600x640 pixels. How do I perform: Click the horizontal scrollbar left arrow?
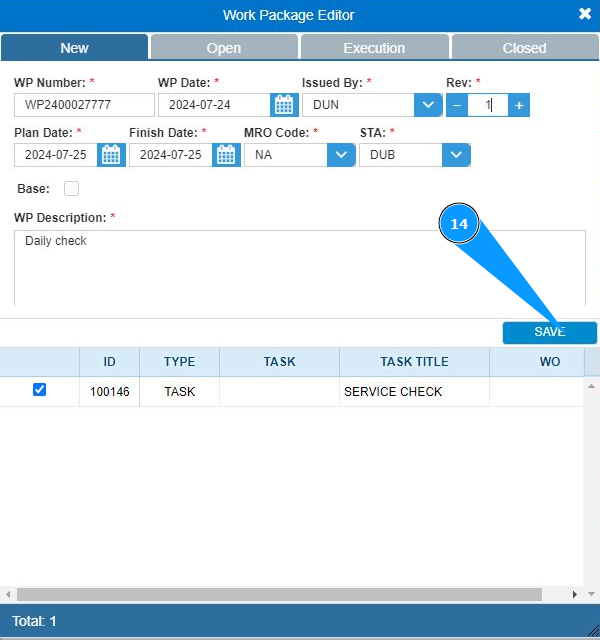8,594
